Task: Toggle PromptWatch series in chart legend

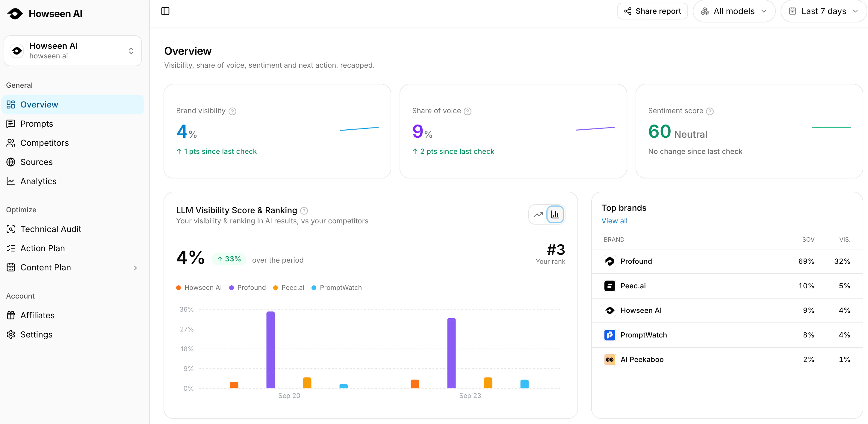Action: click(337, 287)
